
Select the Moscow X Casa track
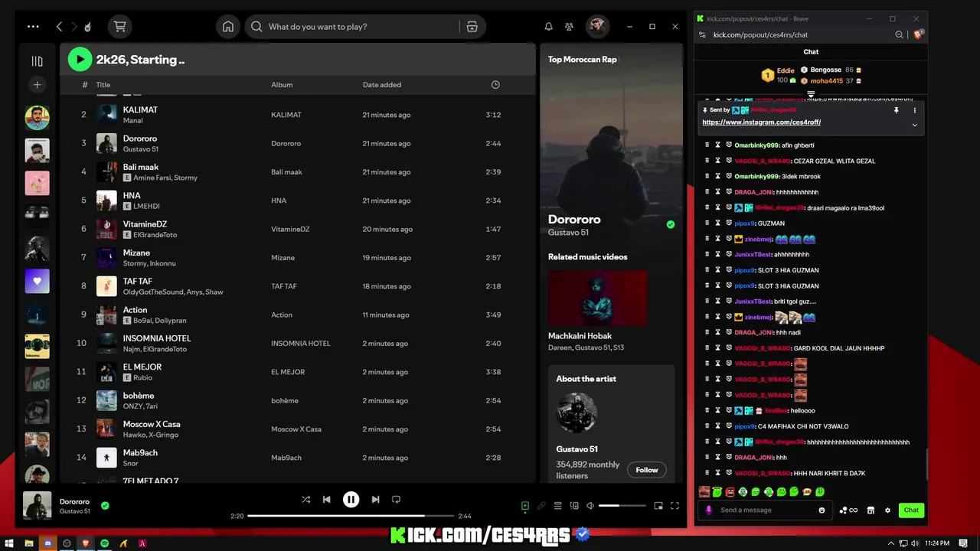pyautogui.click(x=152, y=424)
